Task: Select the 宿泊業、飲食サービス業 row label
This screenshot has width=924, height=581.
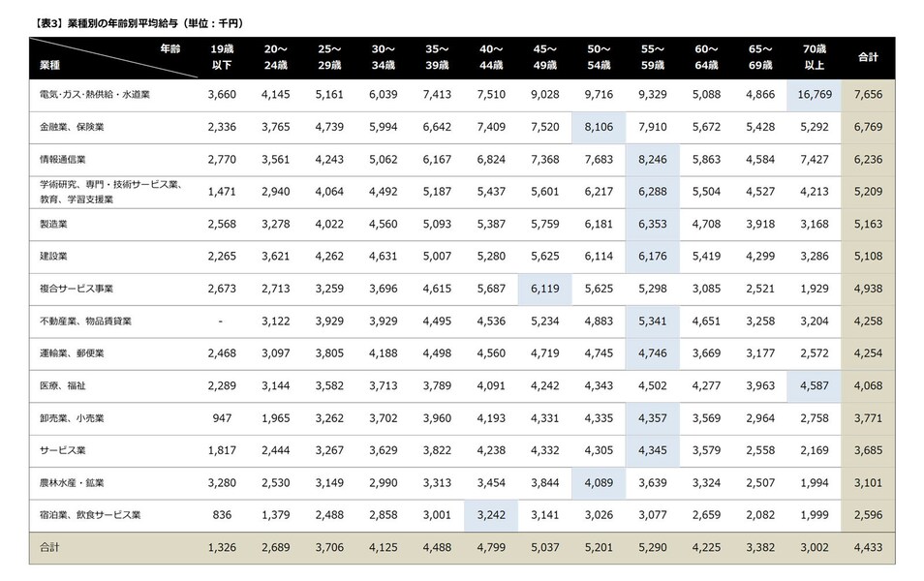Action: (90, 515)
